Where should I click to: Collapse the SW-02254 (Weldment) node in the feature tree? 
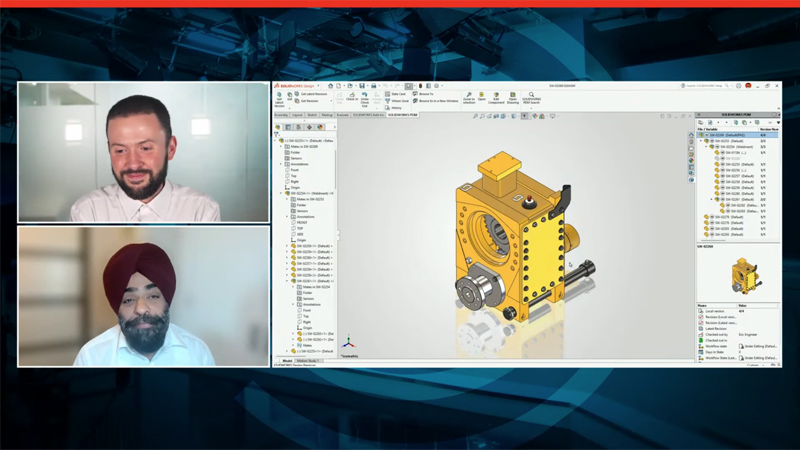[x=281, y=193]
